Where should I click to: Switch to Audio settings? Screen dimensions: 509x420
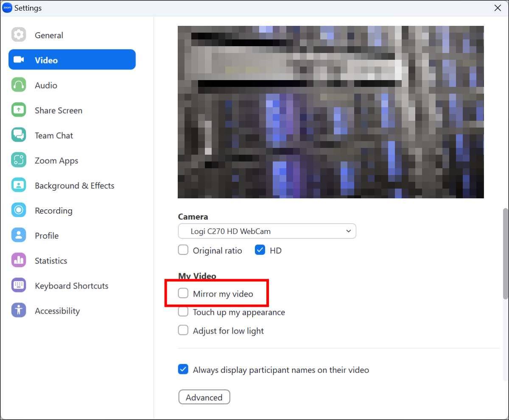(x=72, y=85)
